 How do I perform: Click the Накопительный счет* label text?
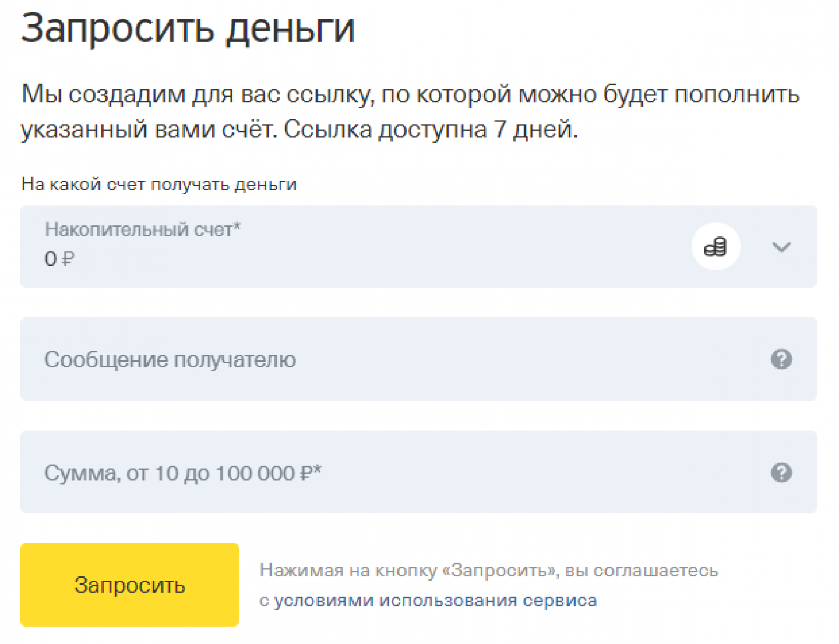pyautogui.click(x=142, y=230)
